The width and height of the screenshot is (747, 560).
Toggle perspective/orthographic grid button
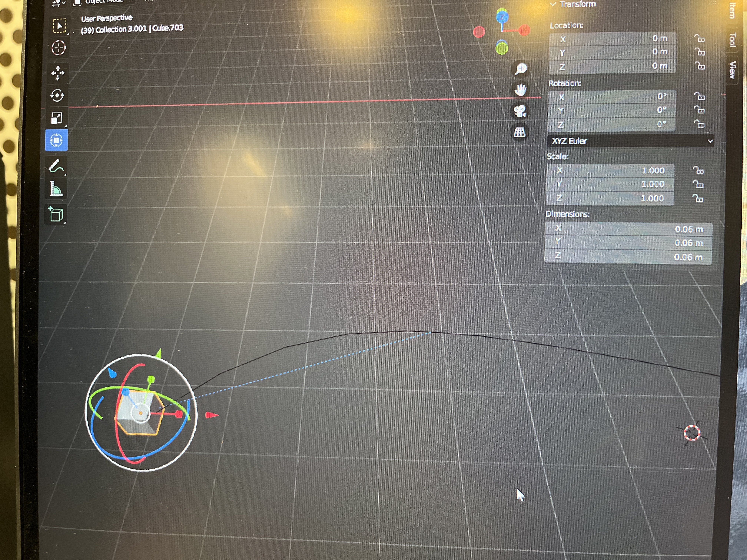tap(519, 132)
